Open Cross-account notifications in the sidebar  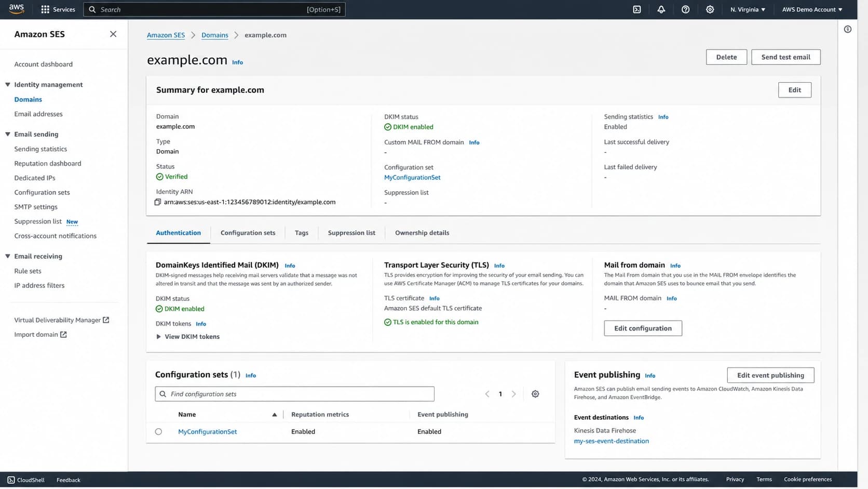pyautogui.click(x=56, y=236)
